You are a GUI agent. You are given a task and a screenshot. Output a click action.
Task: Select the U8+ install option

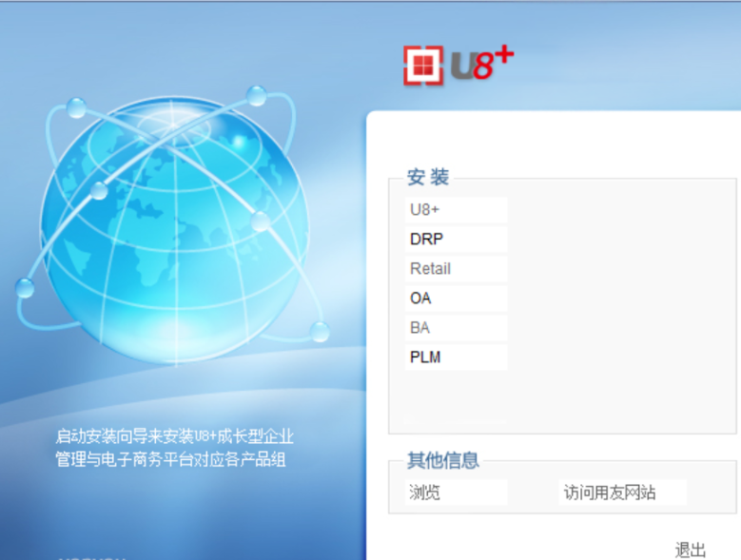pyautogui.click(x=456, y=210)
